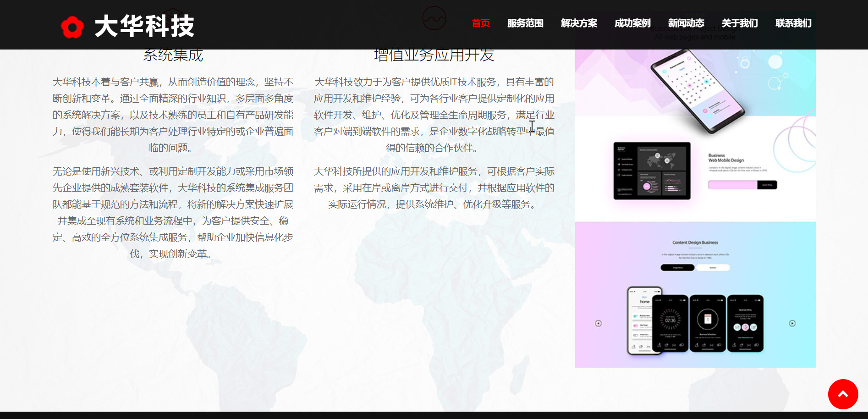Viewport: 868px width, 419px height.
Task: Go to the 解决方案 page
Action: coord(579,23)
